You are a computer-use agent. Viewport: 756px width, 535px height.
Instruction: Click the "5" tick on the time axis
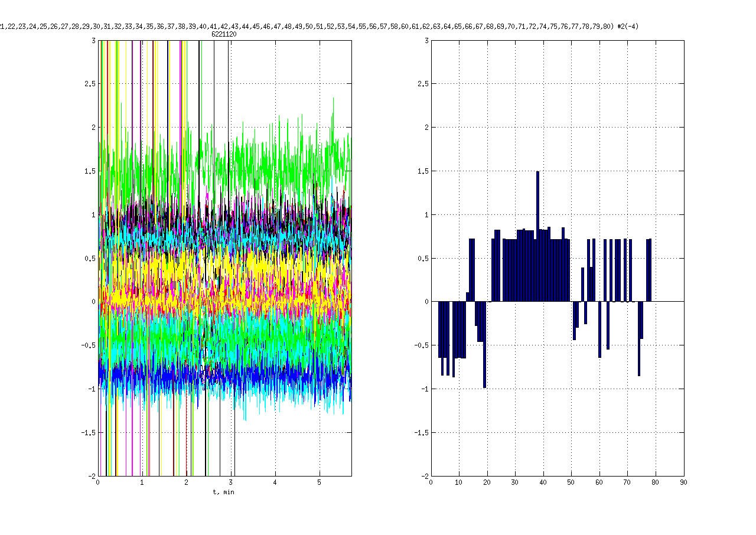click(319, 482)
